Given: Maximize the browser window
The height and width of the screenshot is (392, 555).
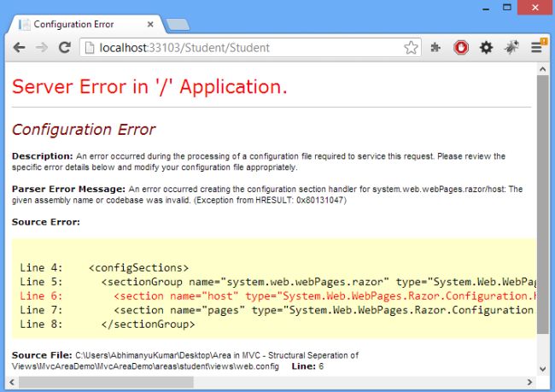Looking at the screenshot, I should [x=507, y=8].
